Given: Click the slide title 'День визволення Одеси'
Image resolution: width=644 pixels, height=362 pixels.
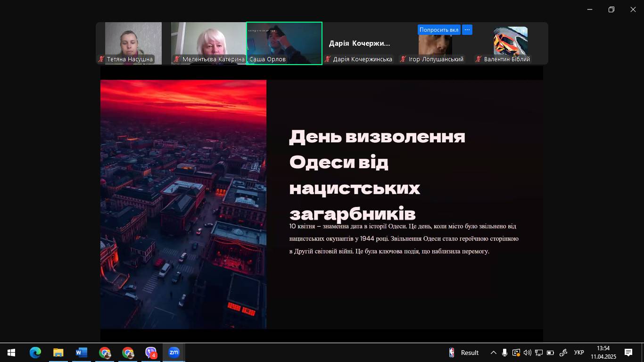Looking at the screenshot, I should (x=377, y=175).
